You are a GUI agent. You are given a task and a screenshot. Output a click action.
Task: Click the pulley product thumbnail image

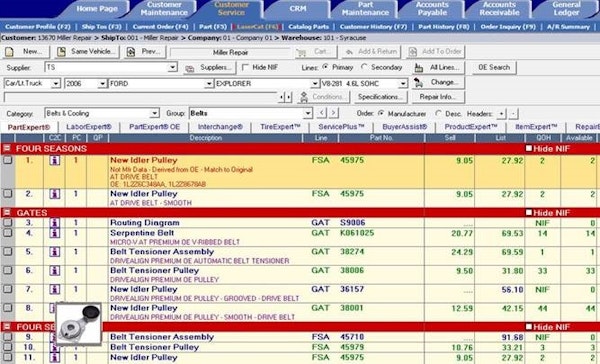point(79,324)
